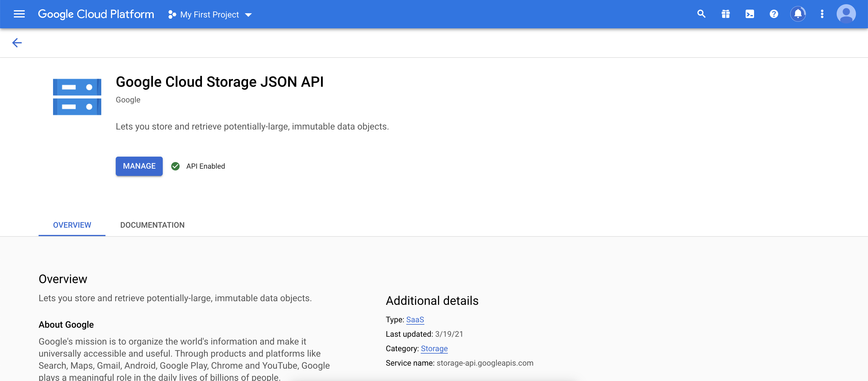The width and height of the screenshot is (868, 381).
Task: Click the green API Enabled checkmark
Action: [175, 167]
